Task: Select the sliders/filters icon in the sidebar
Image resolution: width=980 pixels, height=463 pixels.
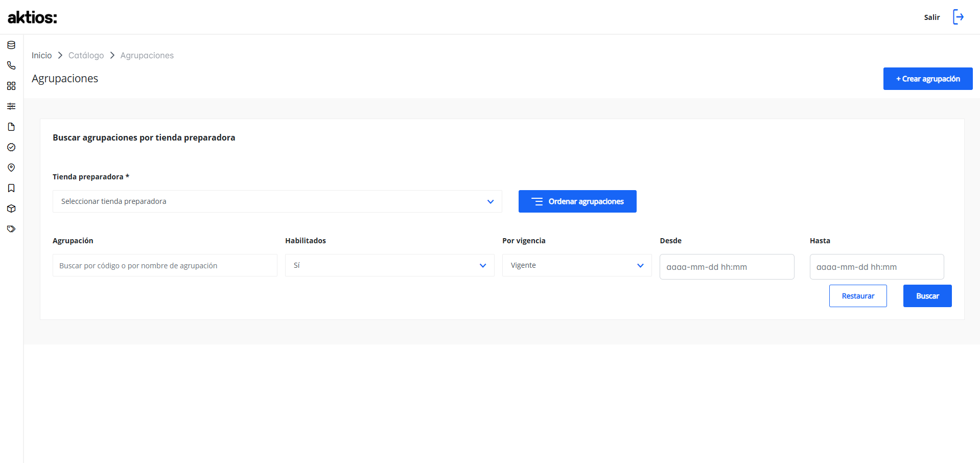Action: pyautogui.click(x=11, y=106)
